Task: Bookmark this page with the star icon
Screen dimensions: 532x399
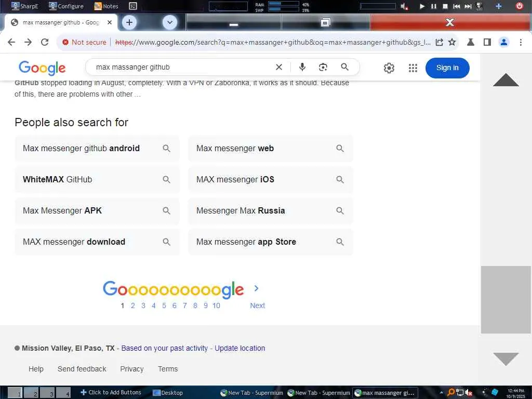Action: pos(452,42)
